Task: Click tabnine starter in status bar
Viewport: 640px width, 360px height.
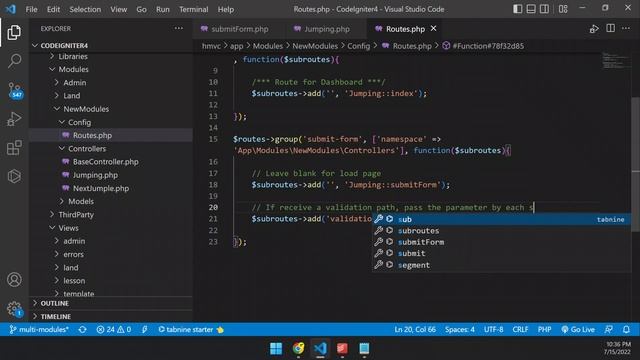Action: coord(191,329)
